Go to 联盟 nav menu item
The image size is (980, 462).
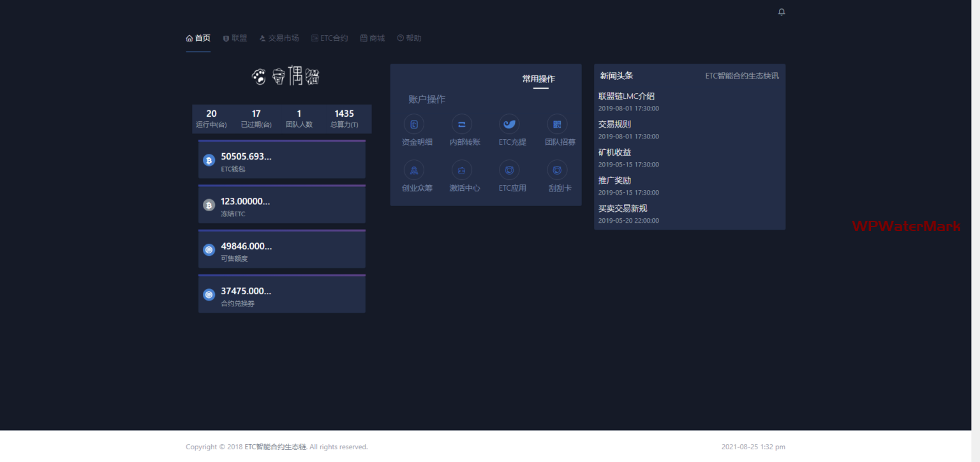(x=235, y=38)
